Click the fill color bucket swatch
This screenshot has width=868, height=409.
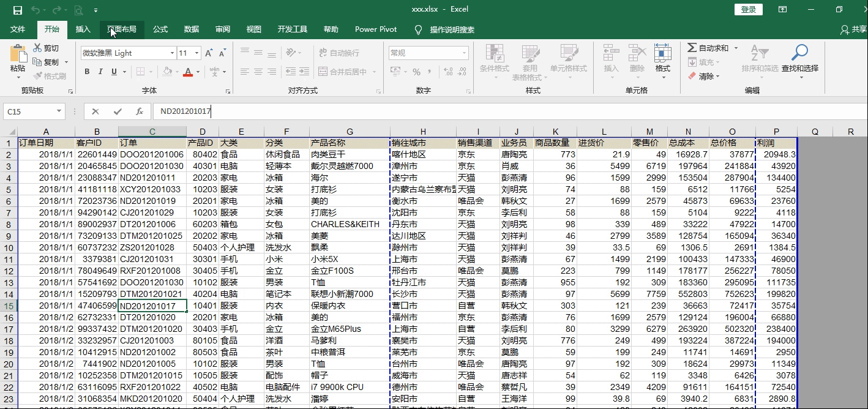click(x=168, y=72)
